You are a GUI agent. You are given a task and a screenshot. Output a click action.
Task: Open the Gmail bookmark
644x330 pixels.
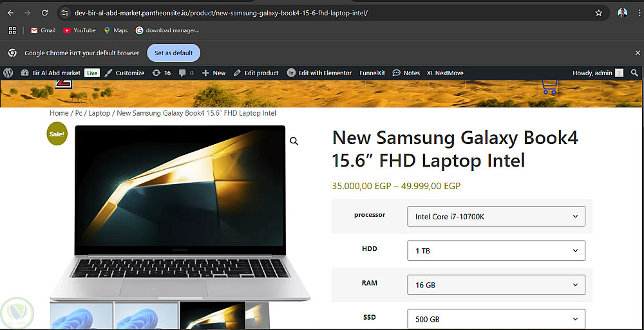[x=43, y=30]
